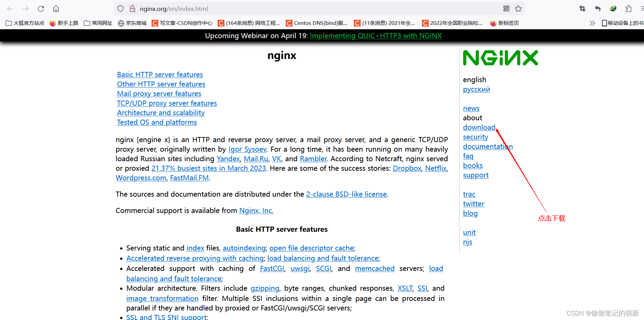Open the 2022年全国职业院校 bookmark
Viewport: 644px width, 320px height.
tap(452, 23)
